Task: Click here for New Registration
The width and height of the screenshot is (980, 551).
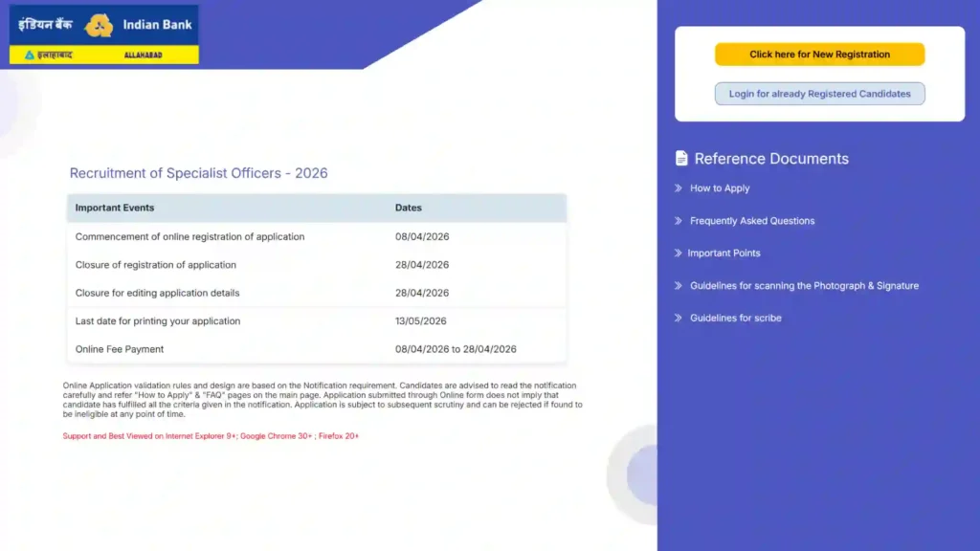Action: [x=819, y=55]
